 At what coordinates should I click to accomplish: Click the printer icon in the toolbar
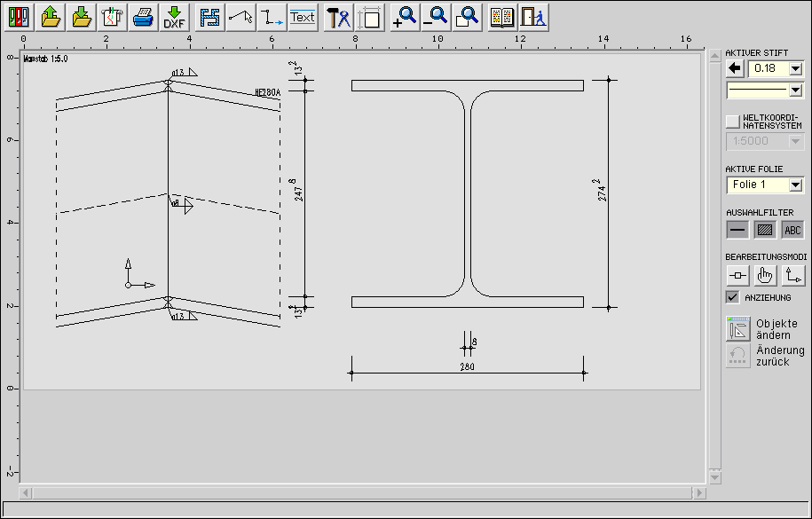(x=143, y=17)
